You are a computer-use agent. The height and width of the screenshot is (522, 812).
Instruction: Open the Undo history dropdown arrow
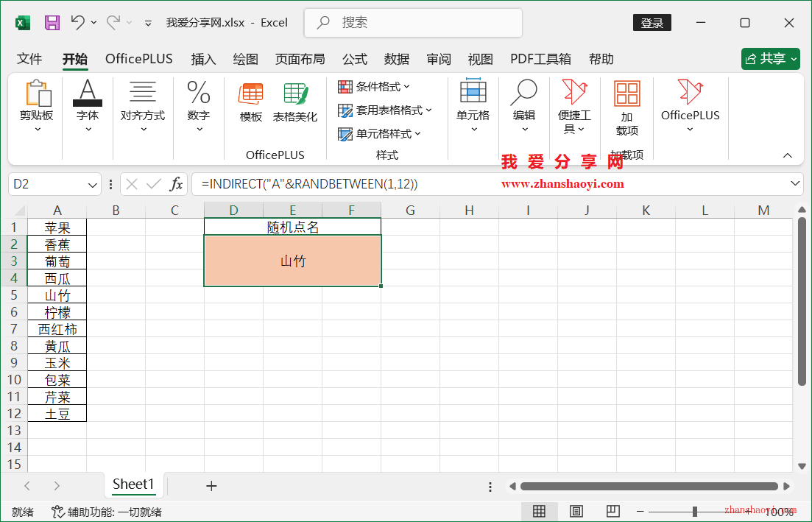[x=93, y=23]
